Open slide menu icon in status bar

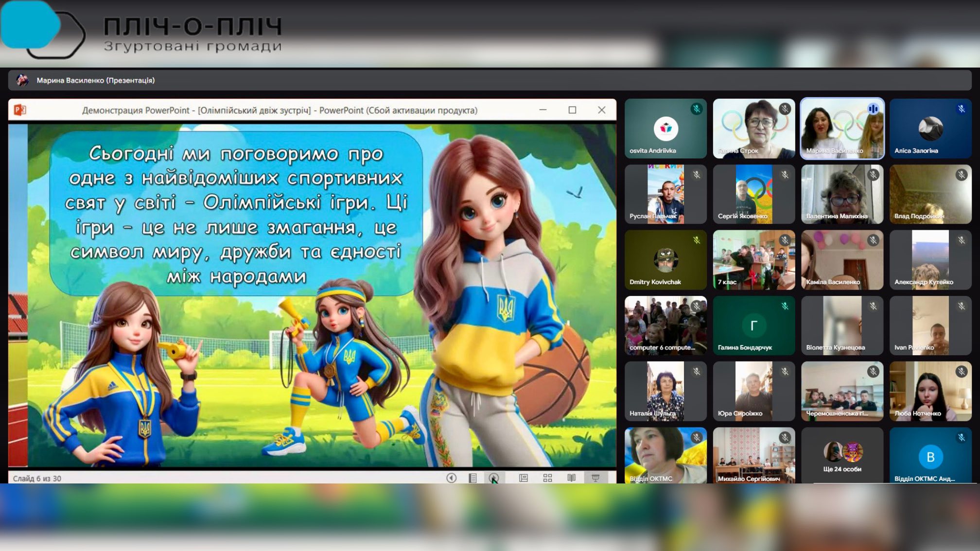coord(472,478)
